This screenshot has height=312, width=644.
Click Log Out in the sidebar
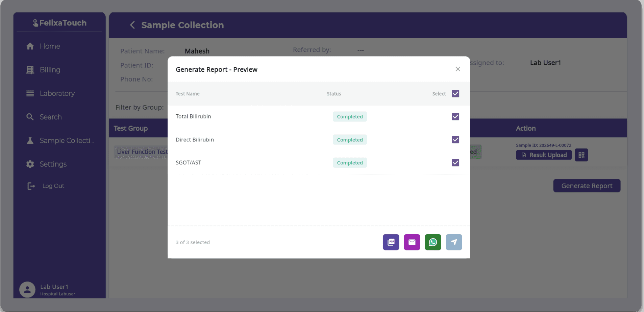click(53, 186)
